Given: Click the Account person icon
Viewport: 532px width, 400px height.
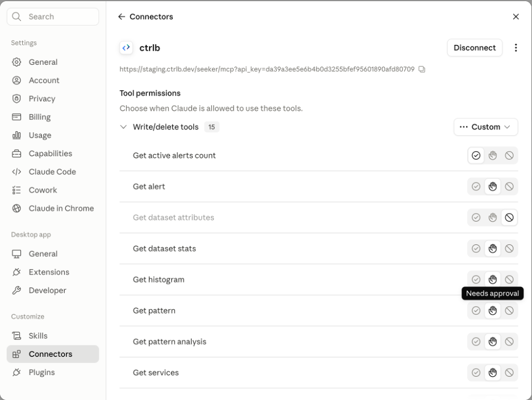Looking at the screenshot, I should (16, 81).
